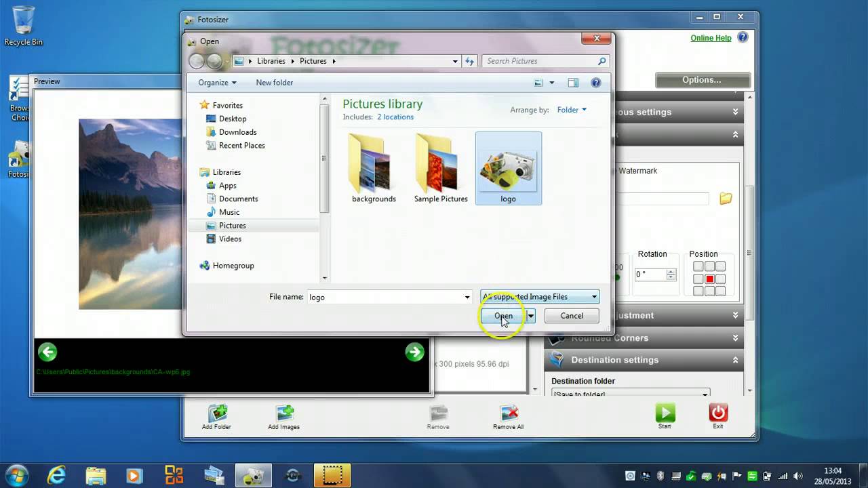The height and width of the screenshot is (488, 868).
Task: Open the Organize menu
Action: click(217, 83)
